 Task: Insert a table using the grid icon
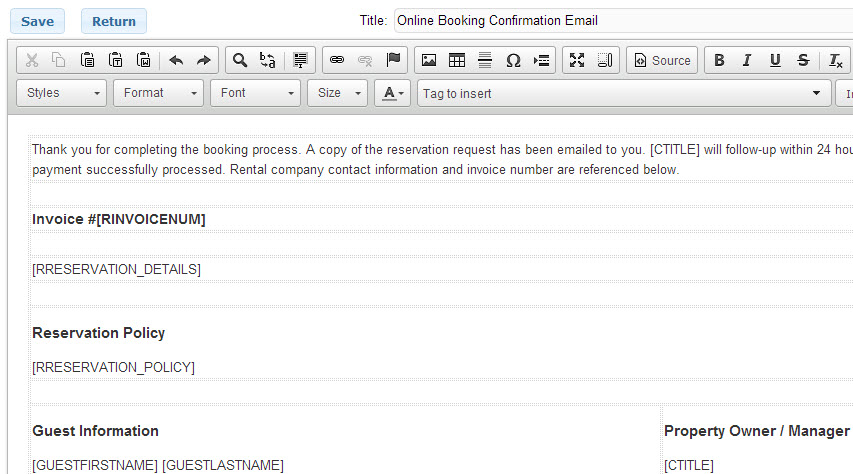click(457, 61)
